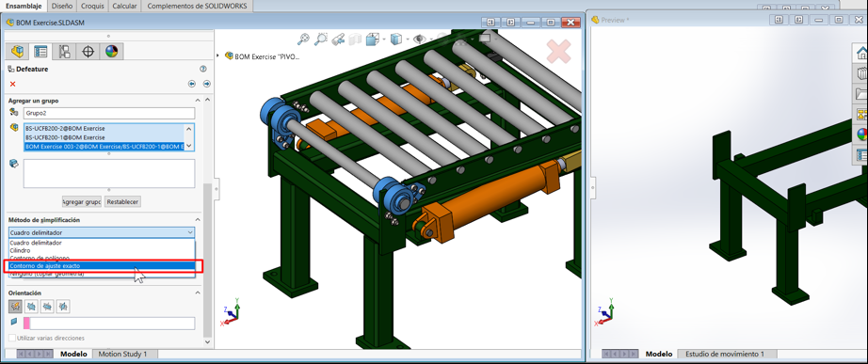Open Custom Properties icon in Preview pane
Screen dimensions: 868x364
tap(862, 155)
